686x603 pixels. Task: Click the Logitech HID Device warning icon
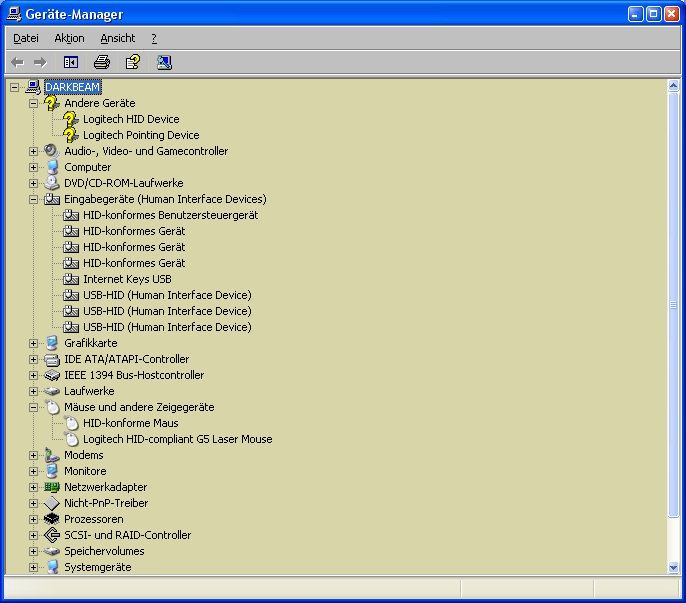[70, 119]
